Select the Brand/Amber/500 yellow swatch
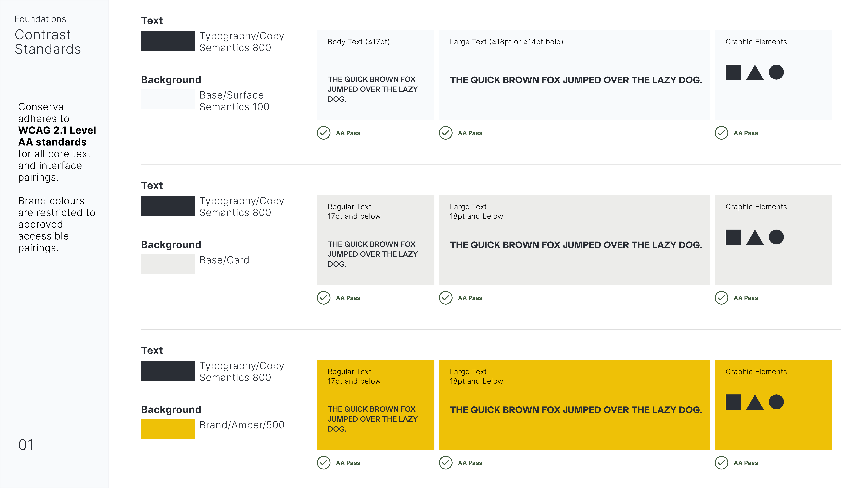Image resolution: width=868 pixels, height=488 pixels. pyautogui.click(x=167, y=428)
